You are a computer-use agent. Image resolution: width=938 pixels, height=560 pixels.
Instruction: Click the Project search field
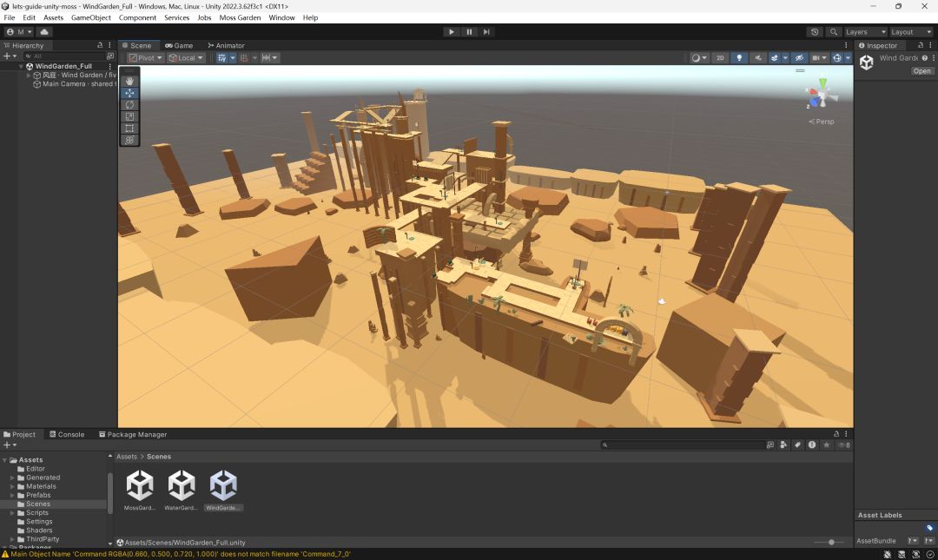[684, 445]
